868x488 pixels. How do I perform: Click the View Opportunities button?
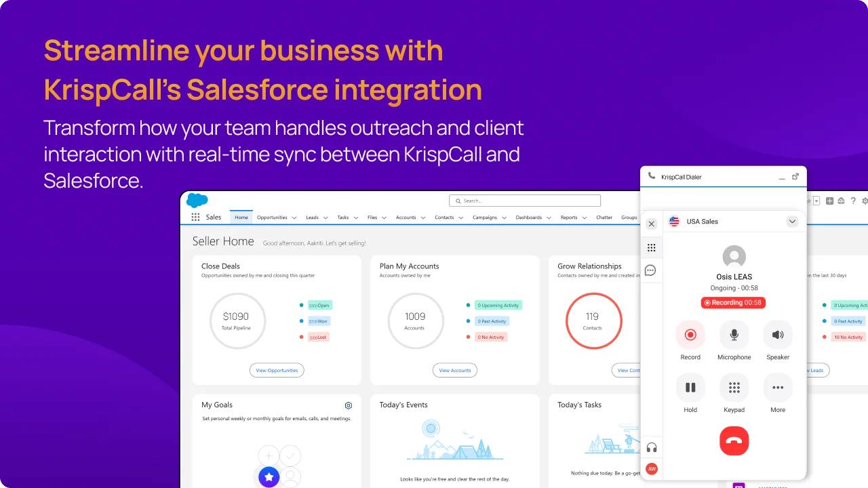click(x=277, y=370)
